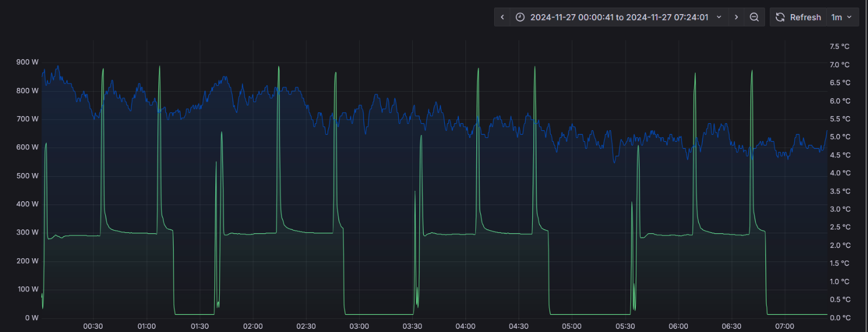This screenshot has width=868, height=332.
Task: Click the 7.0 °C axis label
Action: pos(839,65)
